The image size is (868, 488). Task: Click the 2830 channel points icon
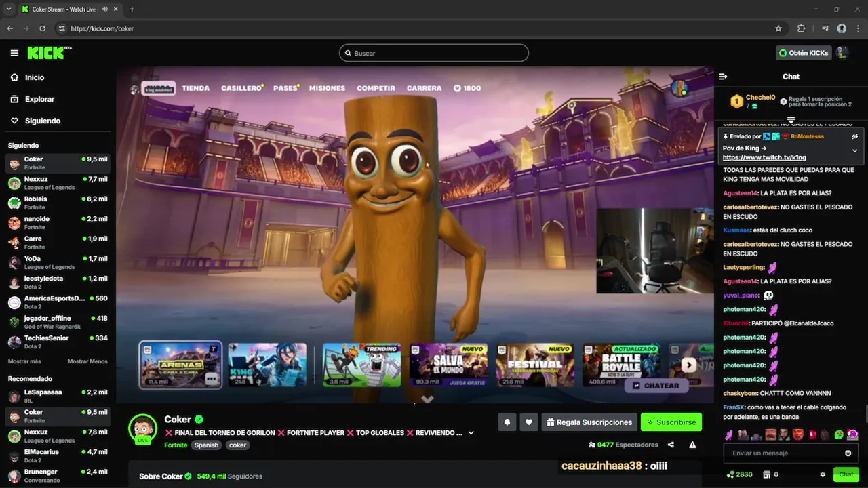[x=739, y=475]
